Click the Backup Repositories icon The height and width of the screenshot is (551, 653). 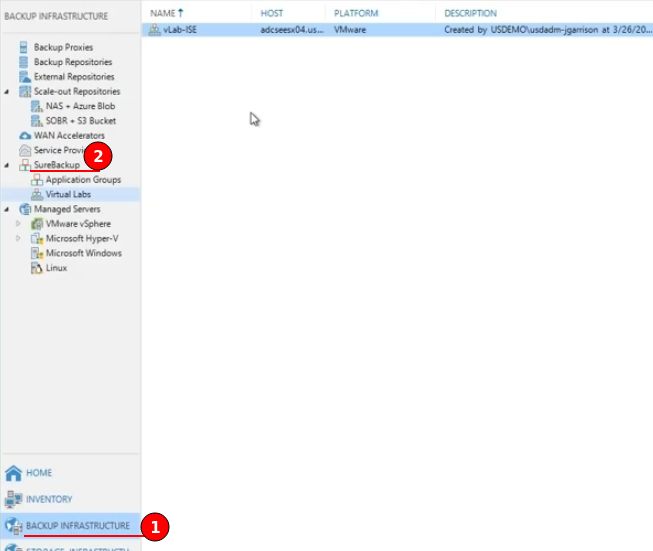pyautogui.click(x=24, y=62)
